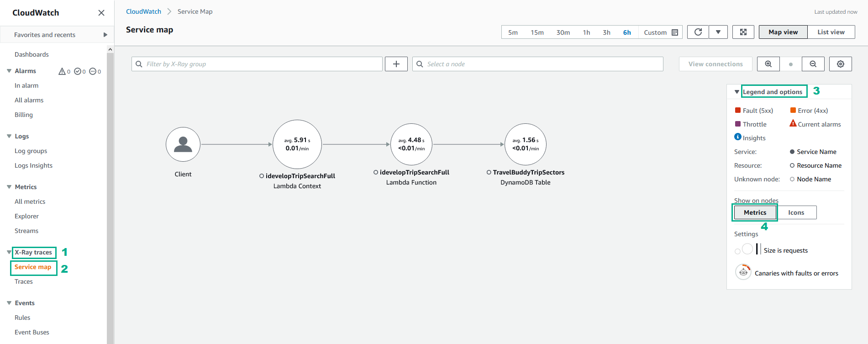Open the refresh interval dropdown arrow
Viewport: 868px width, 344px height.
pos(718,32)
